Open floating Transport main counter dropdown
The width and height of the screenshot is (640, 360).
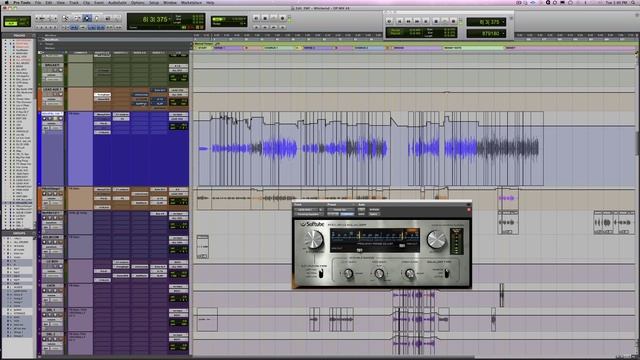tap(503, 21)
